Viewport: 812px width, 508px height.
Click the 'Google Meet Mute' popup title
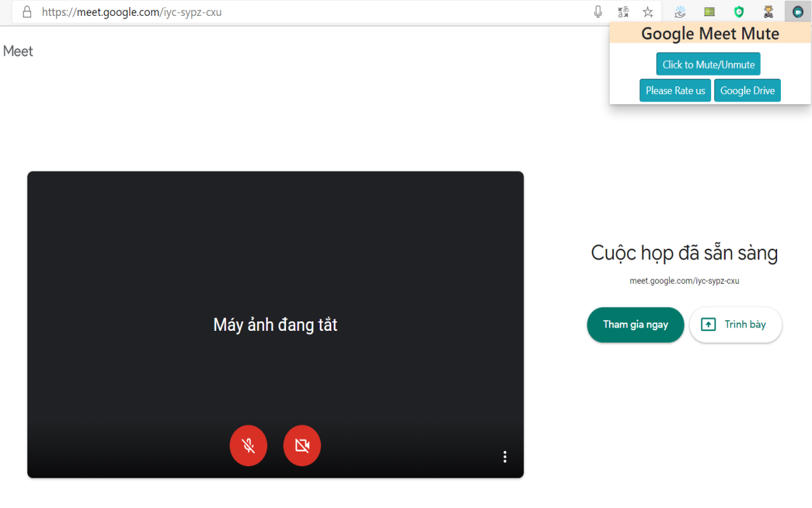coord(710,34)
